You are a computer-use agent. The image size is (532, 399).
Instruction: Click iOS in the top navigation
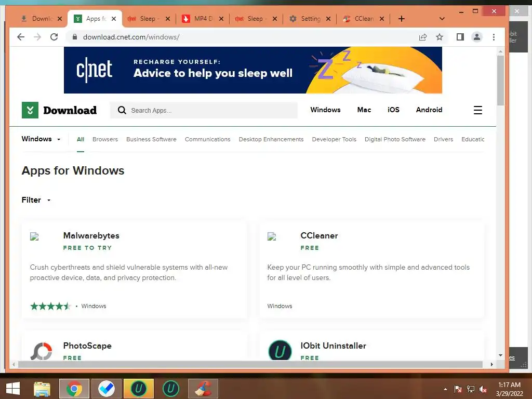pyautogui.click(x=394, y=110)
